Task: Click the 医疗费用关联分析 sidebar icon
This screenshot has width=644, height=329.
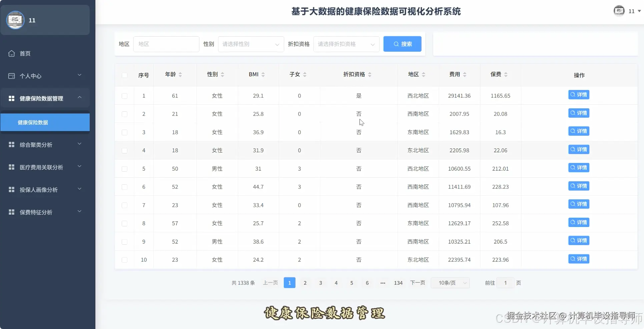Action: (x=11, y=167)
